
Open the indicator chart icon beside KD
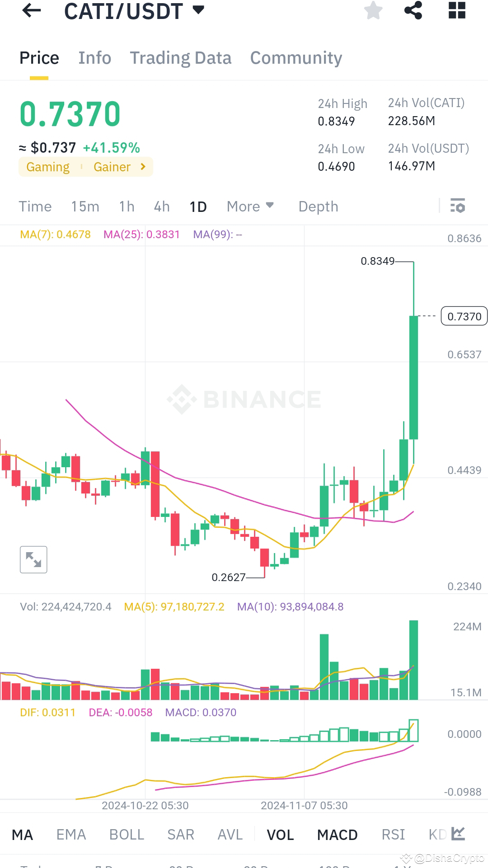[458, 834]
